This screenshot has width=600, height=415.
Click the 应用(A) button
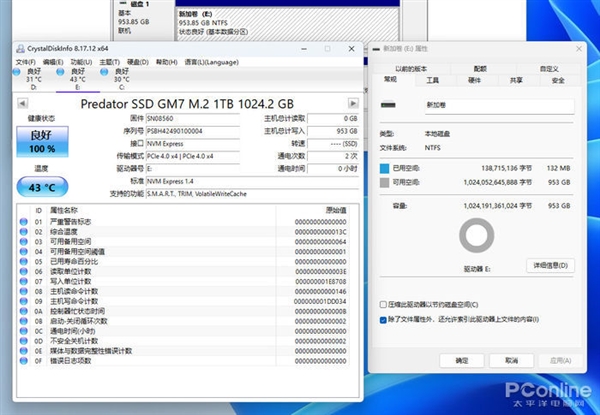click(x=561, y=360)
